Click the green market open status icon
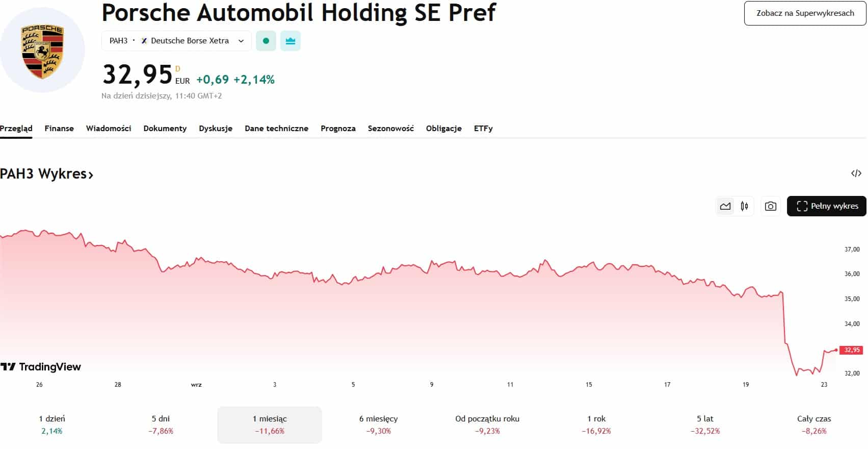 point(266,41)
